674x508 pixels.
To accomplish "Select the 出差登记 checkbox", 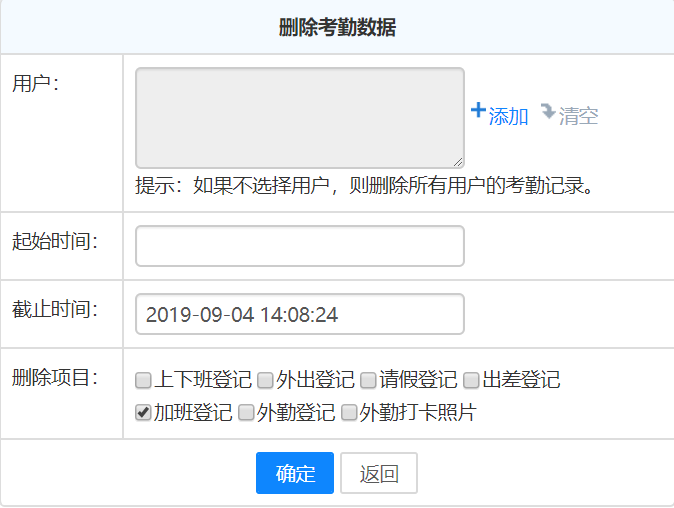I will 471,380.
